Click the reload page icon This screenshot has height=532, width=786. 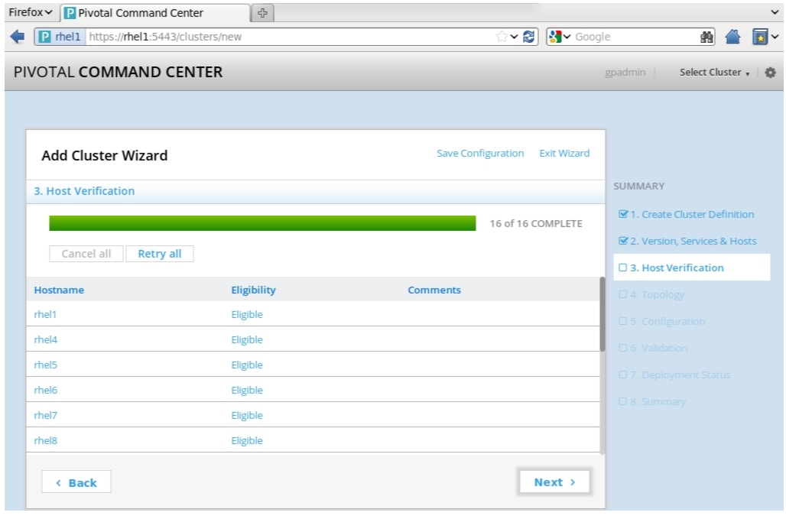tap(528, 37)
